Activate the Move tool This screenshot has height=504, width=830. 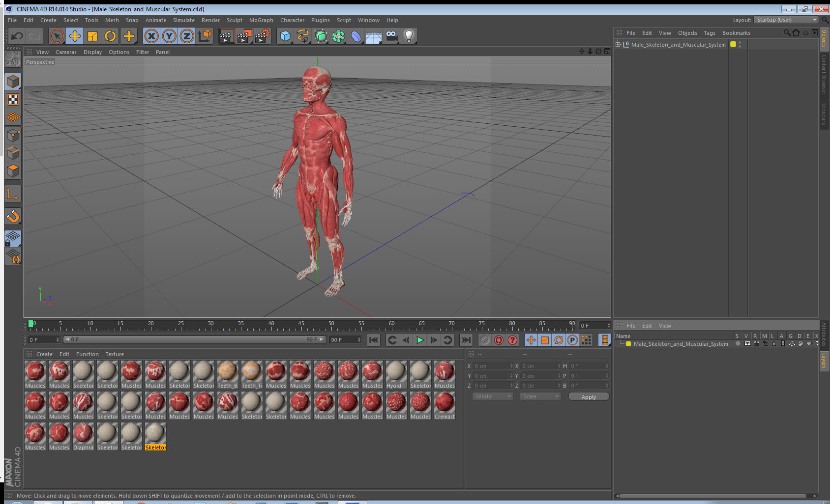pos(75,36)
